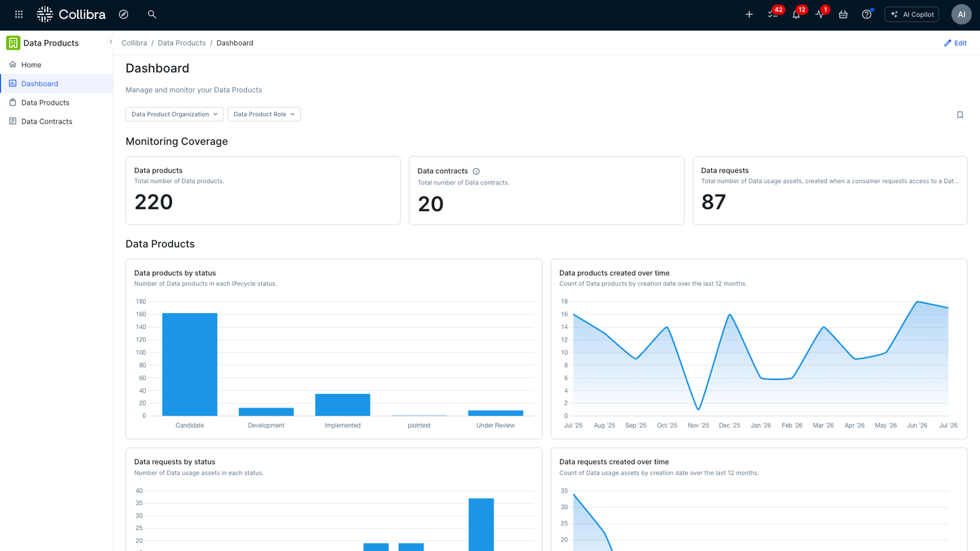
Task: Click the Development status bar
Action: 266,412
